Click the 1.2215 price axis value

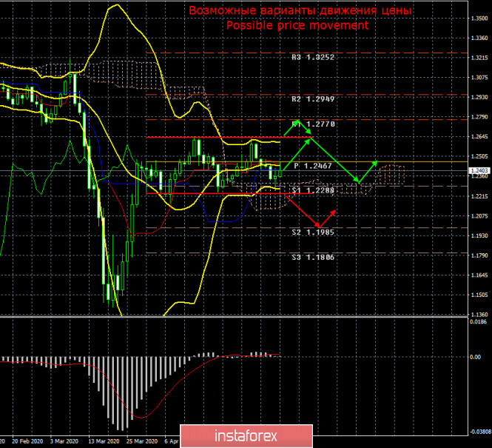point(479,196)
